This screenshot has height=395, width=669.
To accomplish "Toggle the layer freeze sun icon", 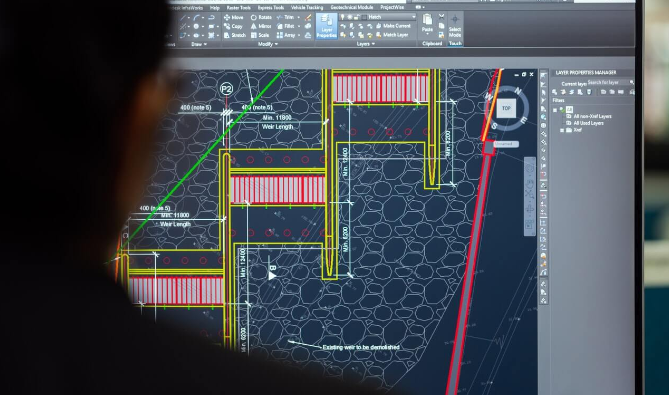I will [x=349, y=17].
